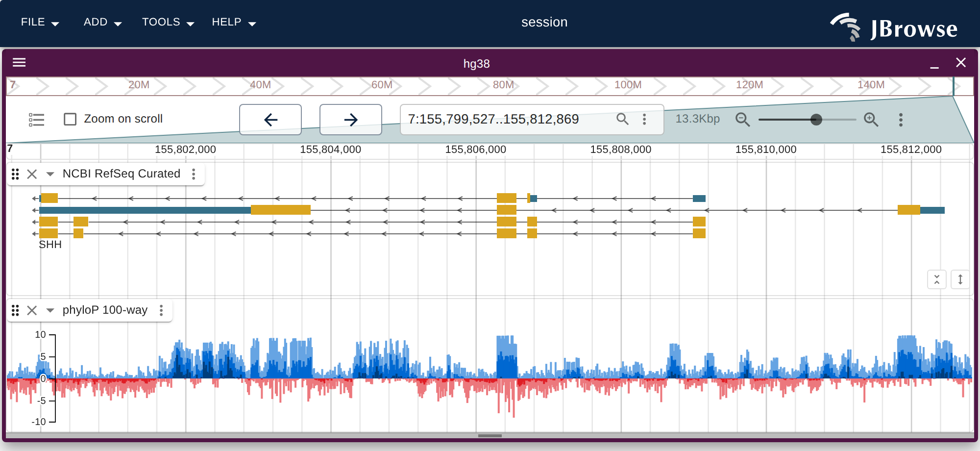Click the ruler label 155,806,000
The height and width of the screenshot is (451, 980).
point(475,150)
